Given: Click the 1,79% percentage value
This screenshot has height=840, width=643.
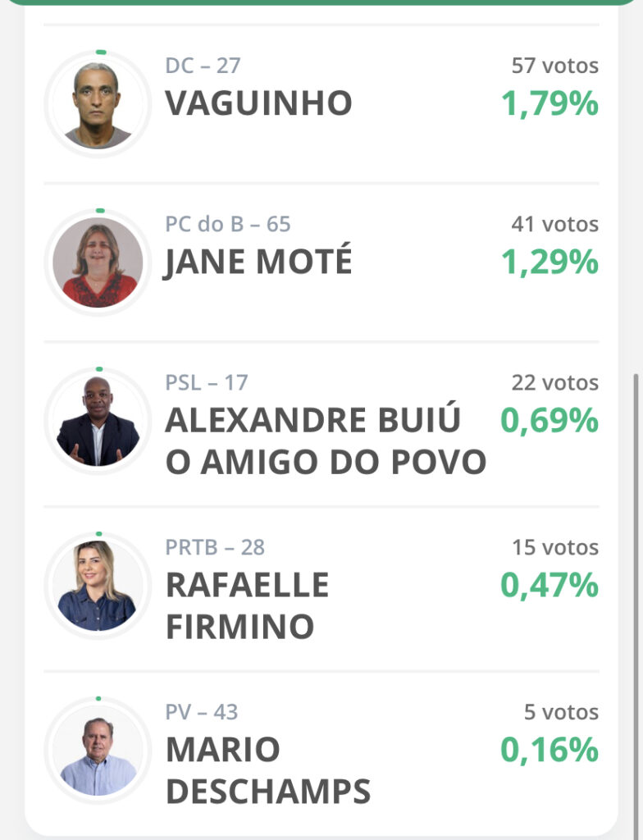Looking at the screenshot, I should click(x=550, y=103).
